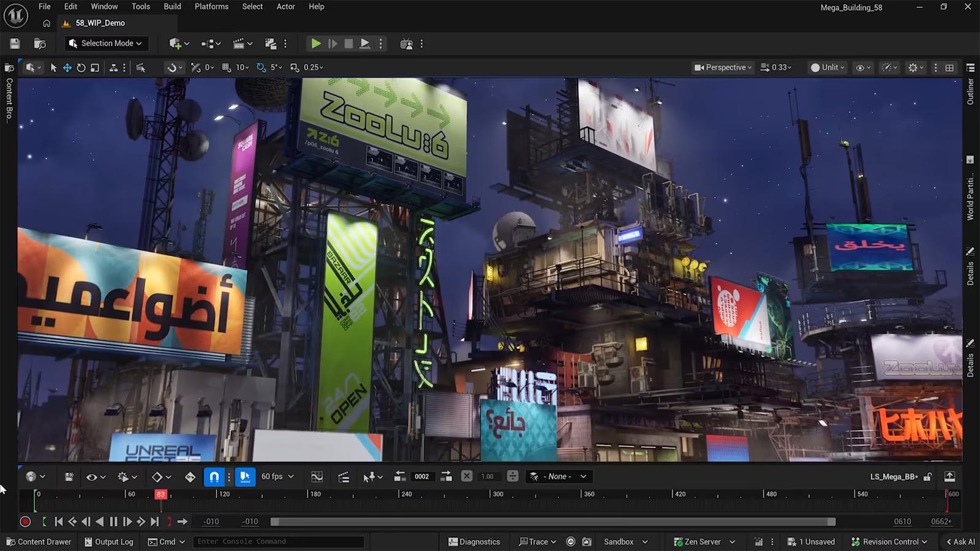Image resolution: width=980 pixels, height=551 pixels.
Task: Start Play in Editor with the green arrow
Action: pyautogui.click(x=315, y=43)
